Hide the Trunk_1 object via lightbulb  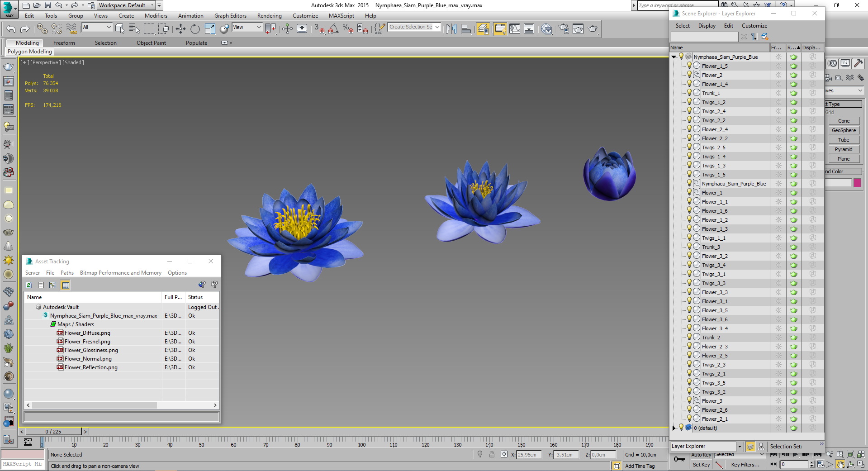[689, 93]
